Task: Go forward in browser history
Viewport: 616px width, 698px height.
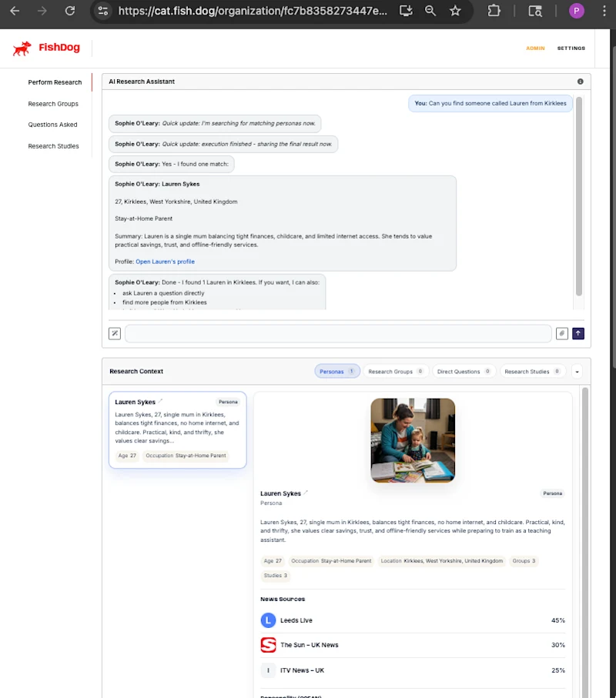Action: (x=42, y=11)
